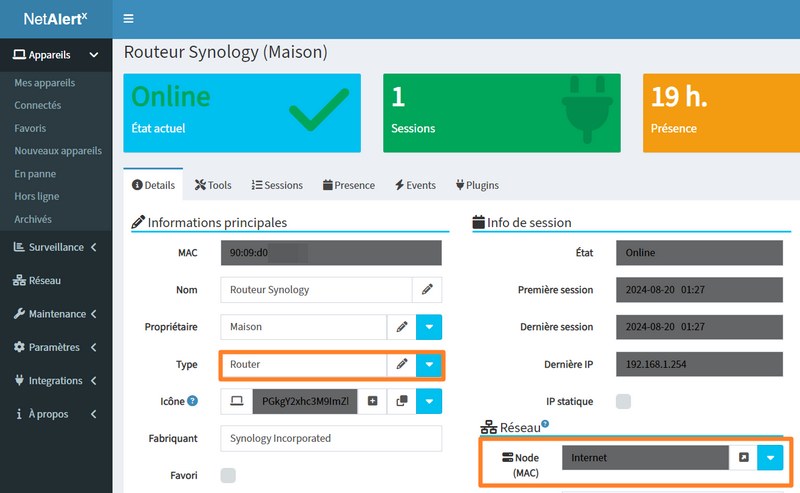
Task: Click pencil icon next to Type
Action: pyautogui.click(x=402, y=364)
